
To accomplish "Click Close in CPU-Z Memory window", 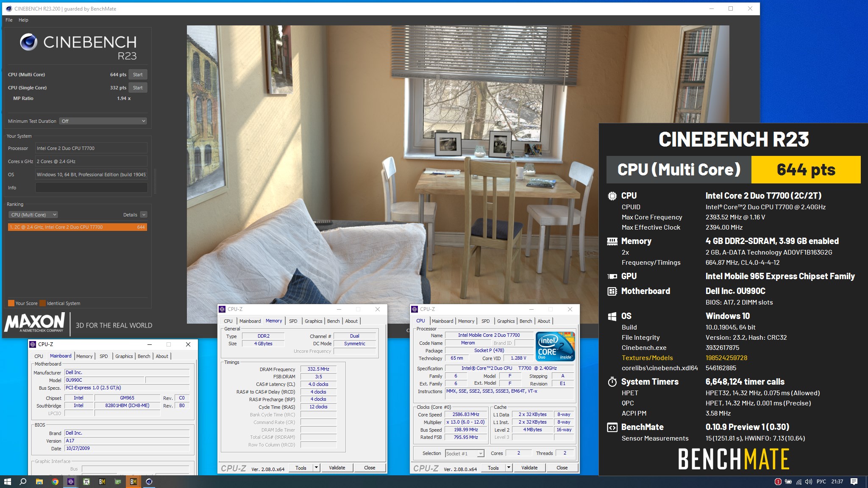I will [370, 468].
